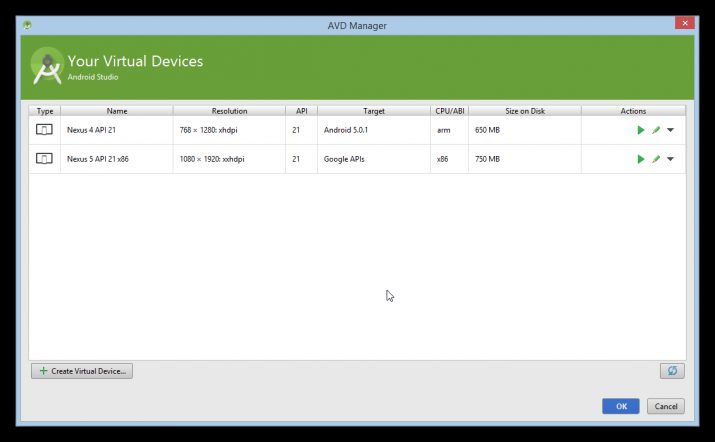The image size is (715, 442).
Task: Click the Your Virtual Devices heading
Action: point(135,61)
